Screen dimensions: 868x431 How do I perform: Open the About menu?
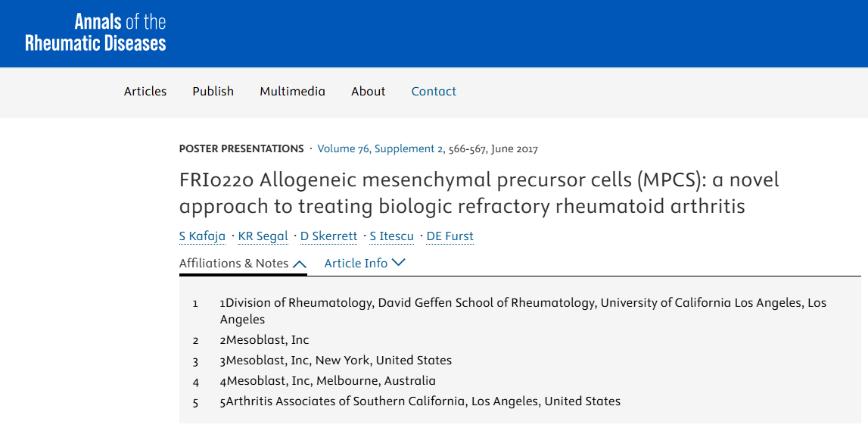368,92
